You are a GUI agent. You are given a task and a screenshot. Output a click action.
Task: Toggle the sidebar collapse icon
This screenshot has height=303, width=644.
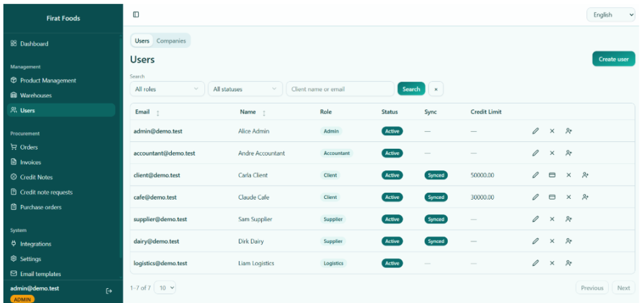click(136, 15)
